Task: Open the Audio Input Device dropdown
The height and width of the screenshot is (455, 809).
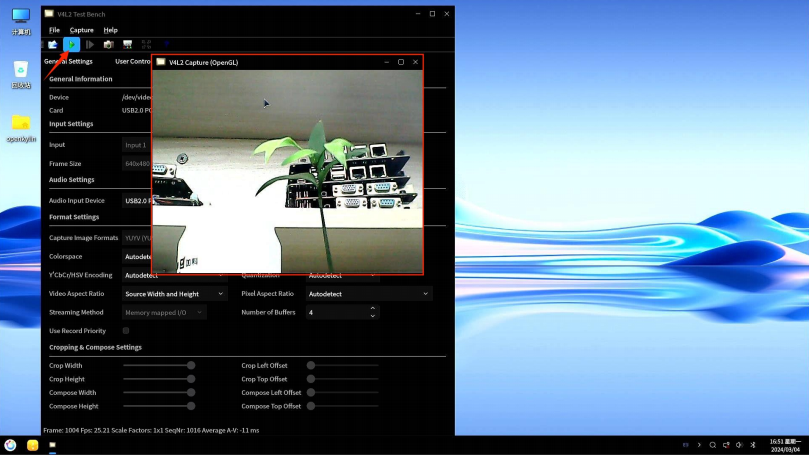Action: [x=137, y=201]
